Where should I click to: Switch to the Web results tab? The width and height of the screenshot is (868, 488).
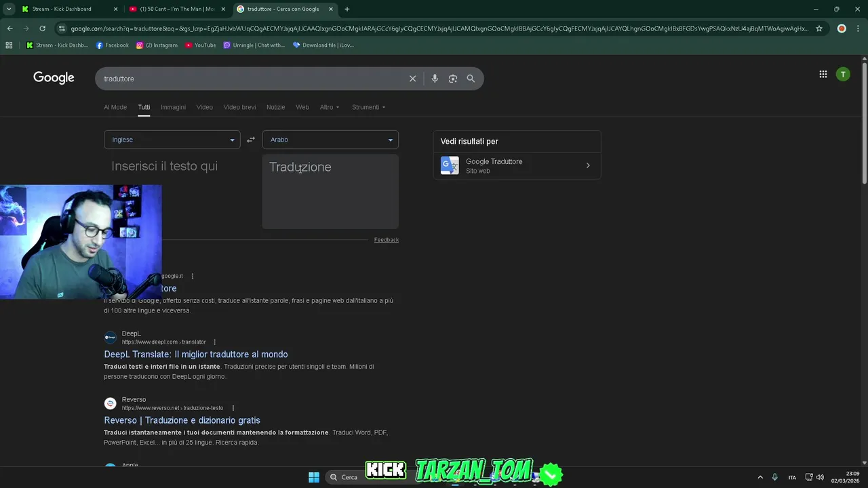302,107
